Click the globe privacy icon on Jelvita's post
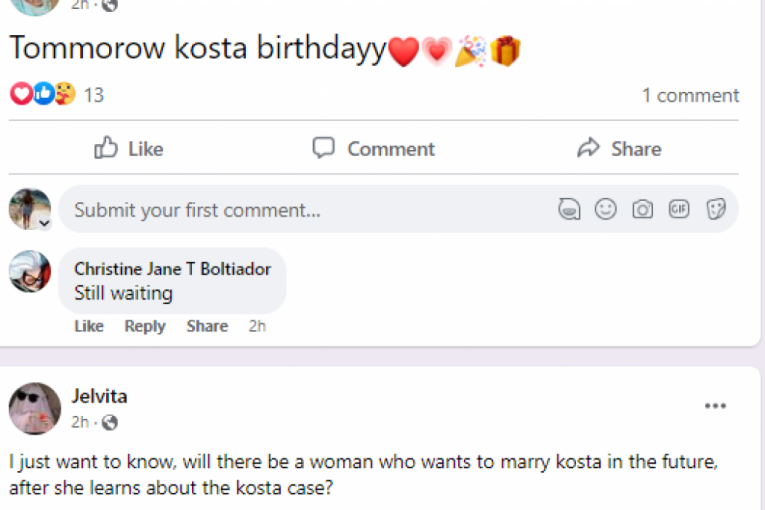The width and height of the screenshot is (765, 510). click(110, 422)
